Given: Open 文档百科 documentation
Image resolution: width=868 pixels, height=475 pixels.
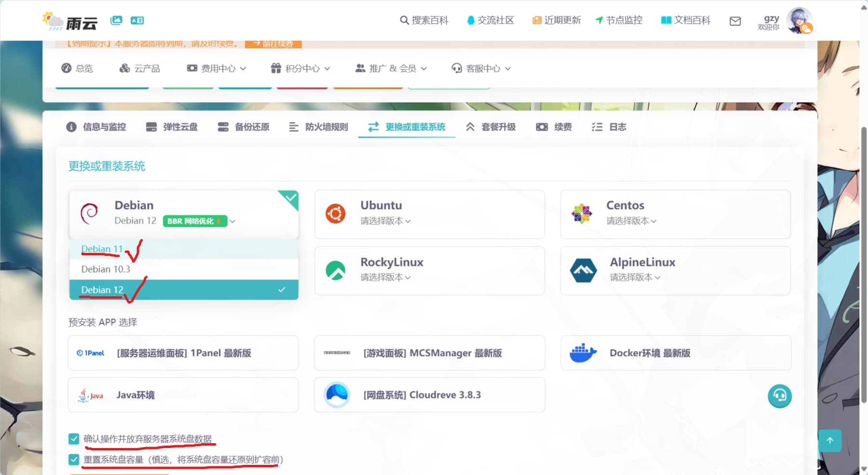Looking at the screenshot, I should click(x=686, y=20).
